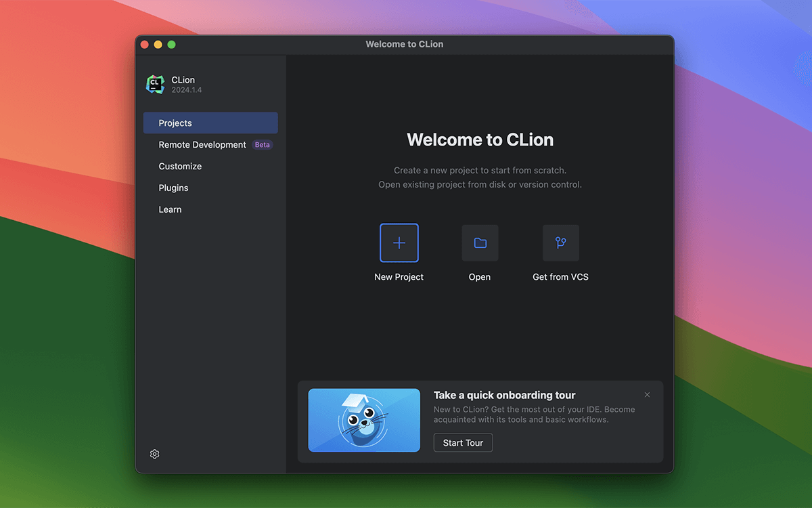Open settings via the gear icon
The width and height of the screenshot is (812, 508).
click(x=154, y=454)
